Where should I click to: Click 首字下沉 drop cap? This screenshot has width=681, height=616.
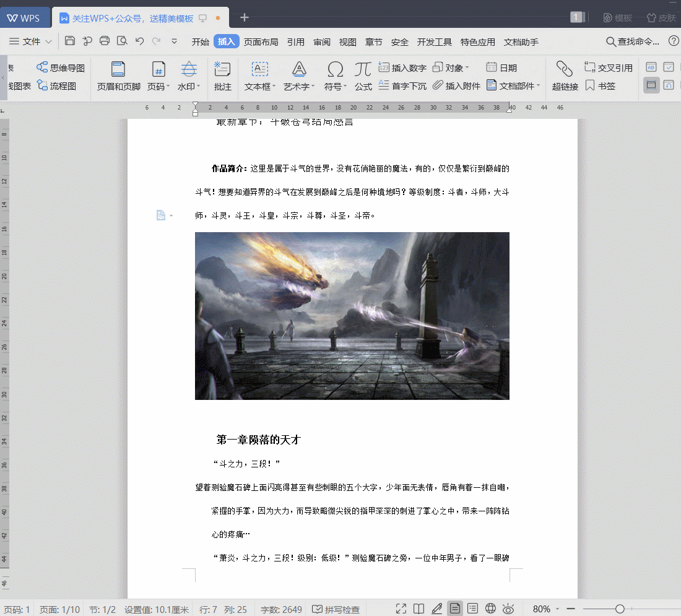click(402, 85)
